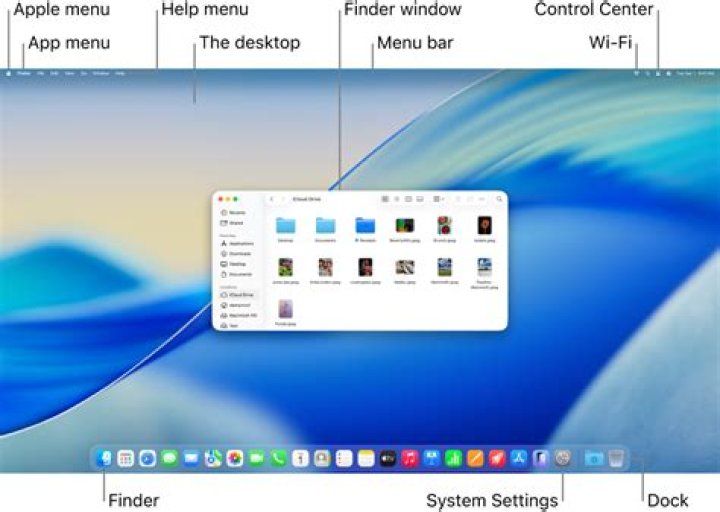Click the Wi-Fi status icon

click(636, 73)
